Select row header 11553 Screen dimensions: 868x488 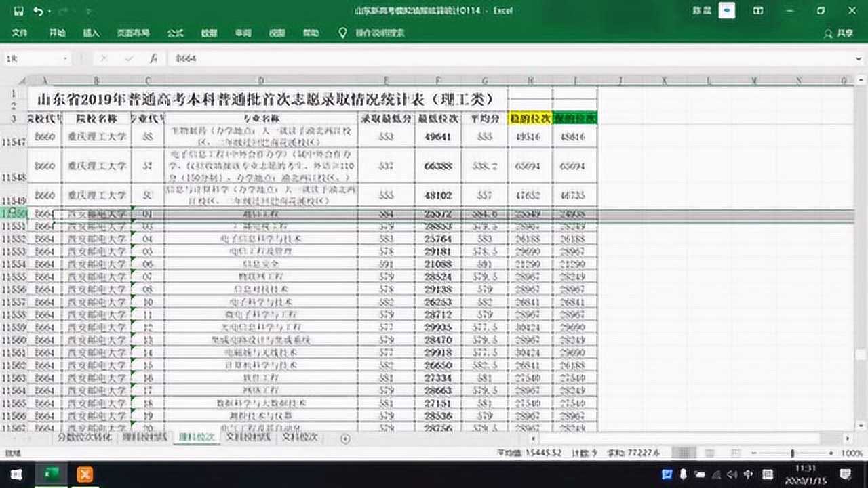pos(13,251)
